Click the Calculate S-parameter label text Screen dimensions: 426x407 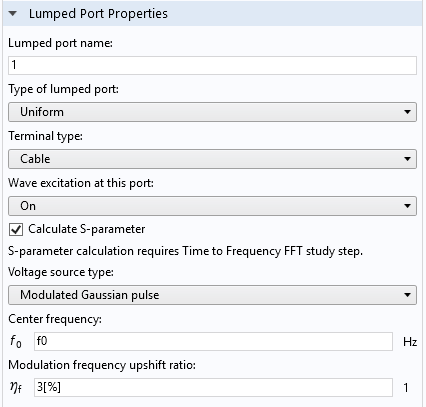(x=87, y=229)
